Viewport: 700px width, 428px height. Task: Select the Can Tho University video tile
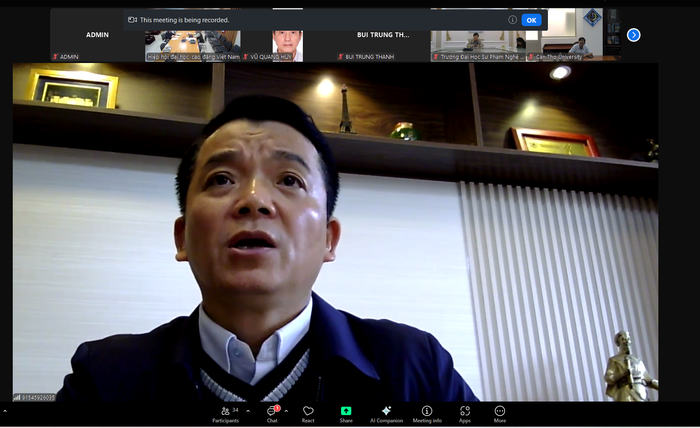pyautogui.click(x=573, y=35)
